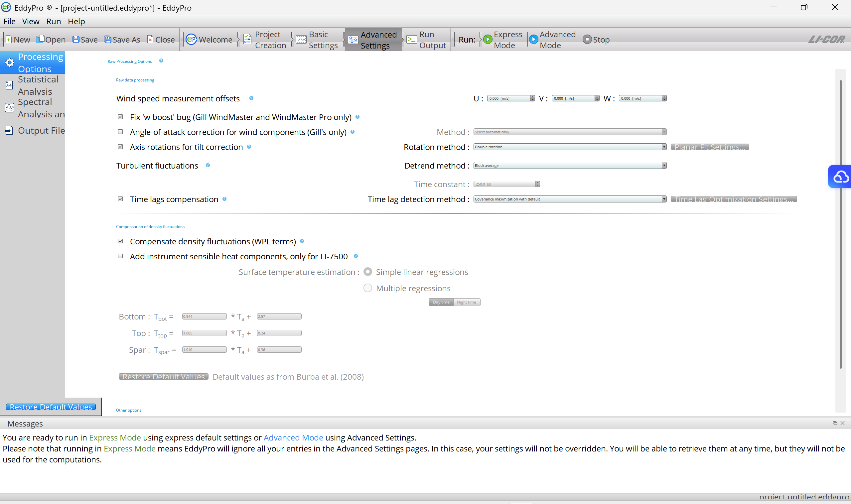Start Express Mode run with green play icon

[488, 40]
